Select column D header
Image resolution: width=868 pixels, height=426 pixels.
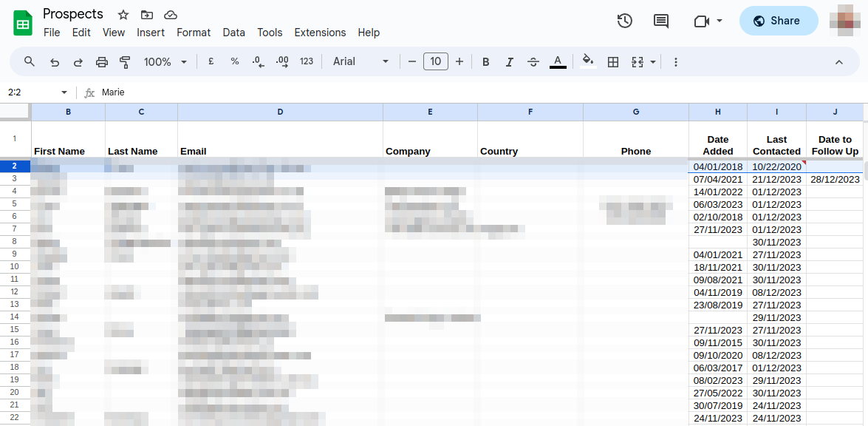tap(280, 112)
